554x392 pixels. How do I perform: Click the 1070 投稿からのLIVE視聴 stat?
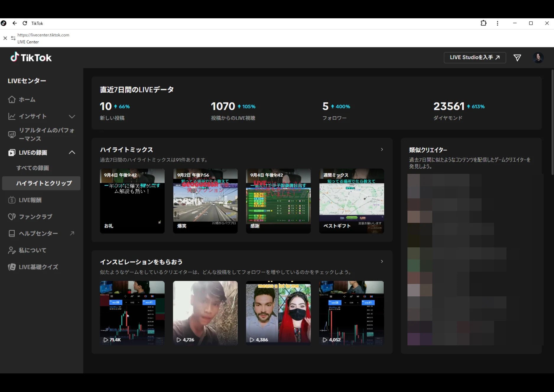[x=233, y=111]
